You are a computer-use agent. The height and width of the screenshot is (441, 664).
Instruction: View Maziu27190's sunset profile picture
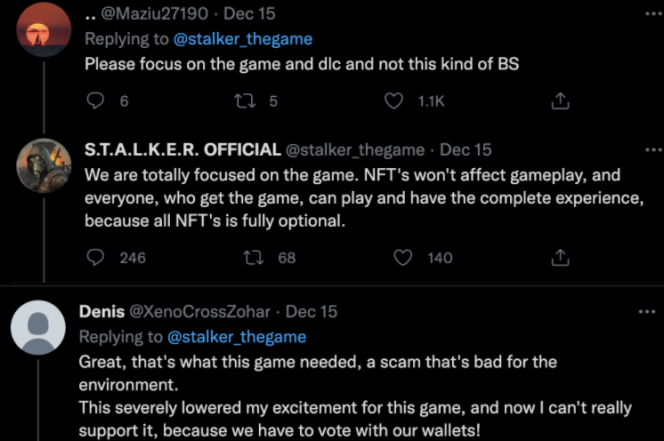click(44, 30)
